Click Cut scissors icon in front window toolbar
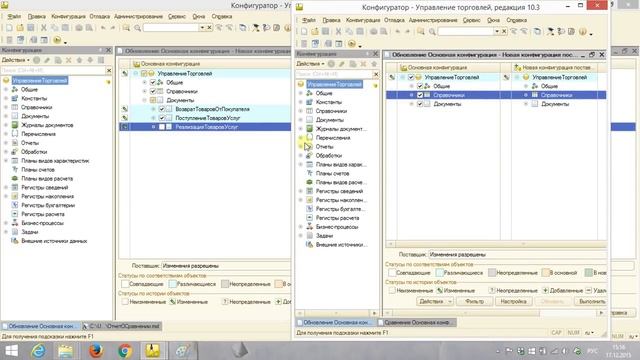Image resolution: width=640 pixels, height=360 pixels. tap(338, 31)
